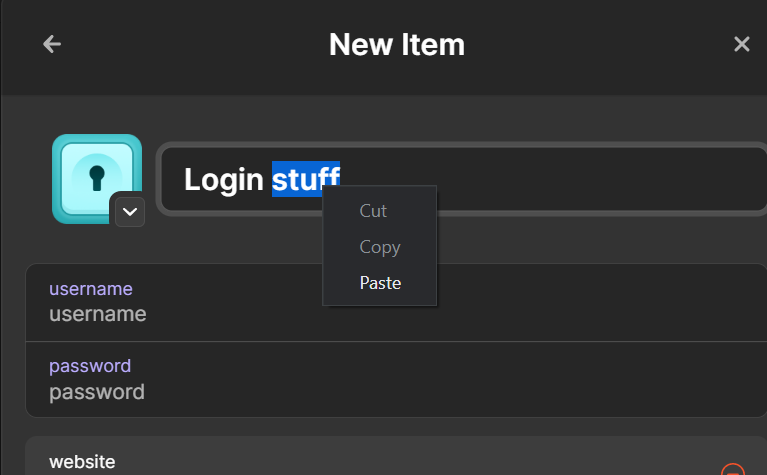The width and height of the screenshot is (767, 475).
Task: Click the purple username field label
Action: 90,289
